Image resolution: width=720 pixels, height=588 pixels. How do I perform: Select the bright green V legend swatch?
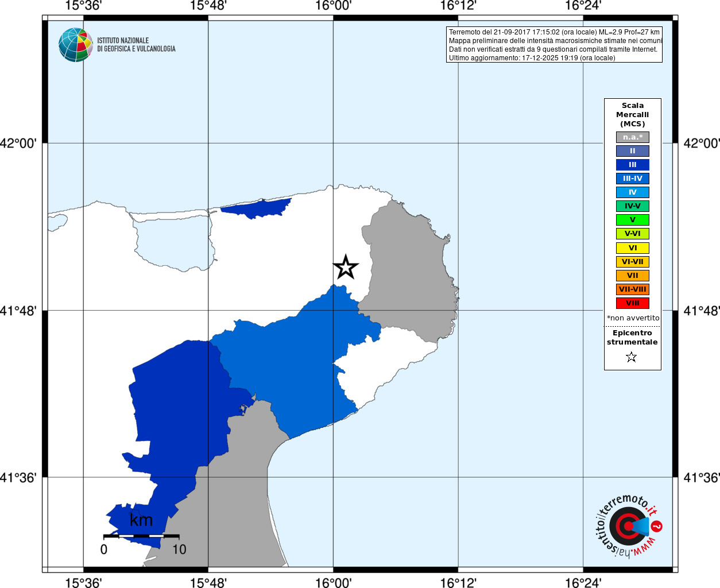click(633, 220)
